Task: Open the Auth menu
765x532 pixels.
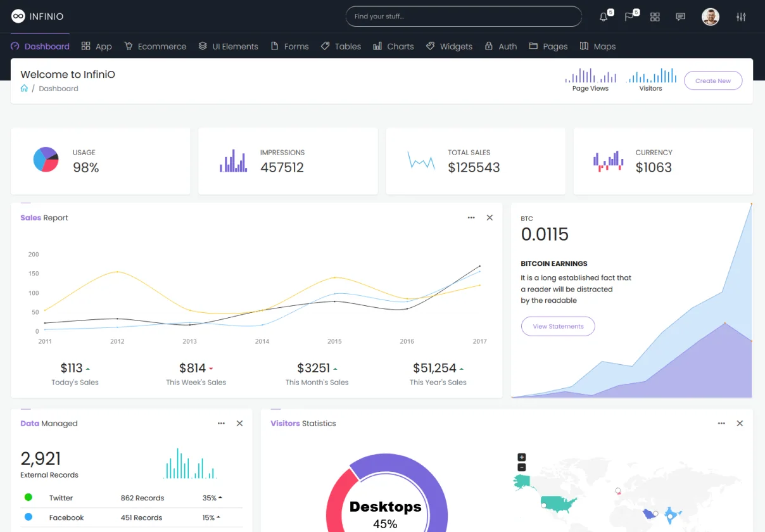Action: point(501,46)
